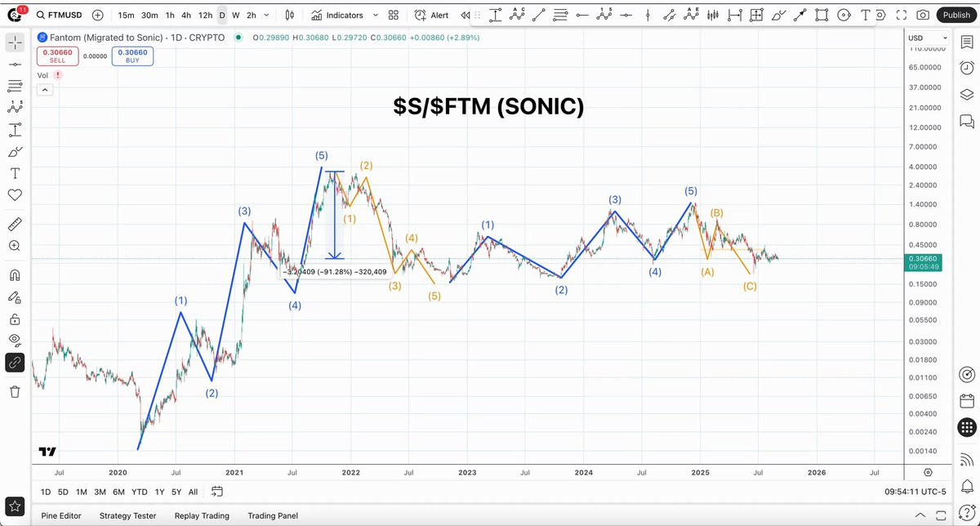The height and width of the screenshot is (526, 980).
Task: Set range to 1D
Action: (x=46, y=492)
